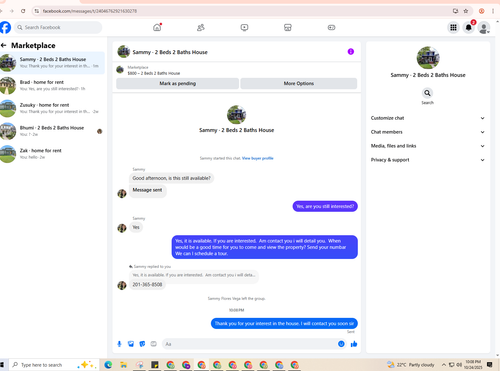Open weather widget showing 22°C Partly cloudy
Screen dimensions: 500x371
point(411,365)
